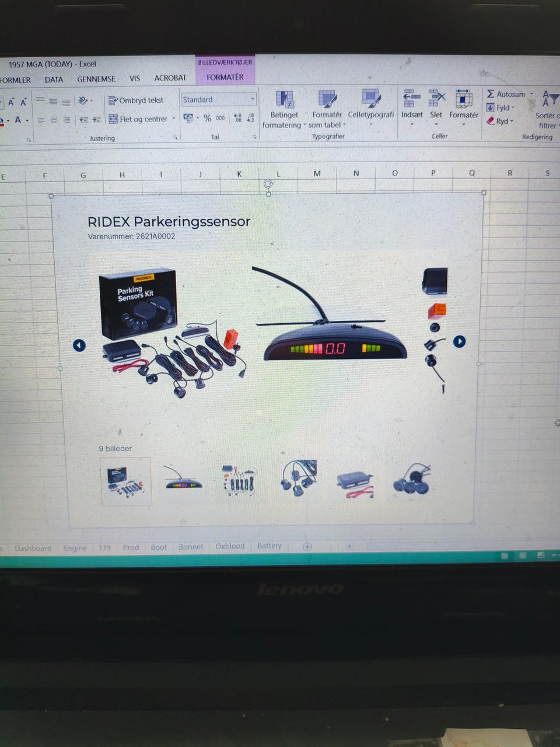Click the sensor display unit thumbnail
This screenshot has height=747, width=560.
[182, 478]
